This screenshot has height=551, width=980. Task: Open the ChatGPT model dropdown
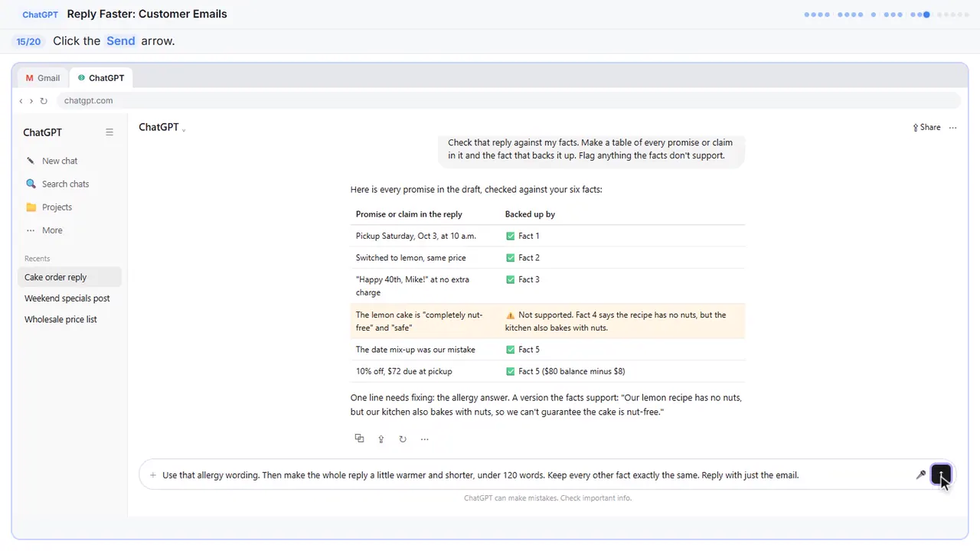pyautogui.click(x=162, y=128)
